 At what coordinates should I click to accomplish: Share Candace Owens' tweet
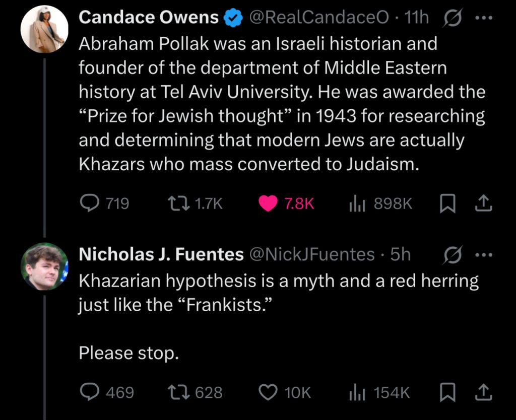(483, 203)
